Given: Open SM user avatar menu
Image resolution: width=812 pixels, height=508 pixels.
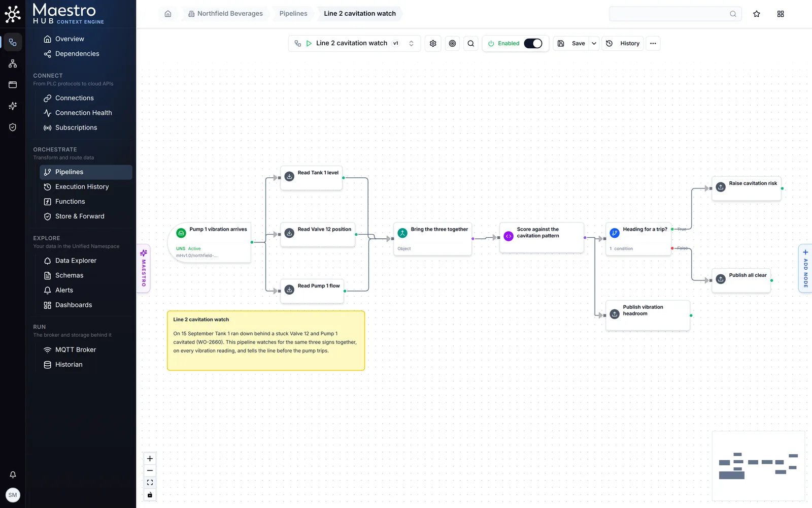Looking at the screenshot, I should click(13, 495).
